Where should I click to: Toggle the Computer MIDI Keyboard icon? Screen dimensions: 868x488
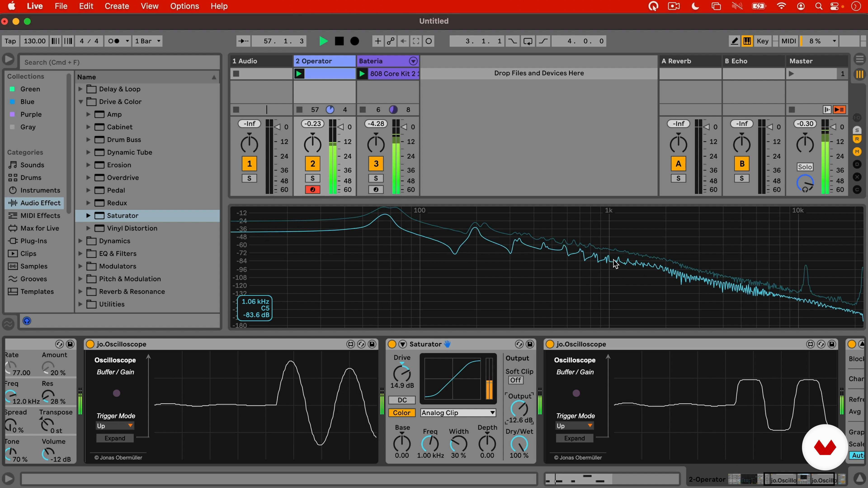(x=747, y=41)
